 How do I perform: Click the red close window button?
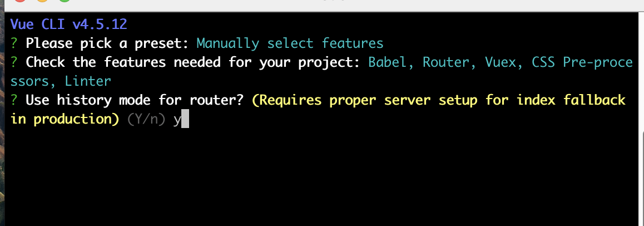tap(19, 1)
